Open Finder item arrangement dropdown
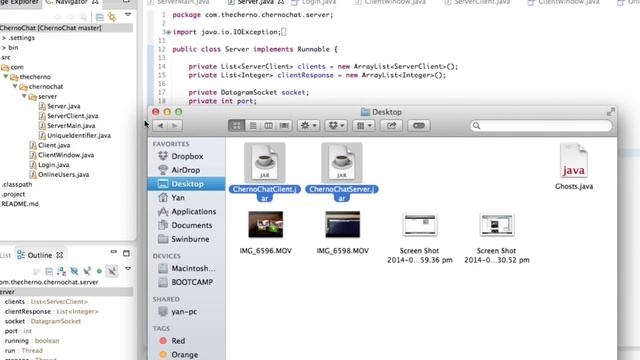The height and width of the screenshot is (360, 640). 364,126
